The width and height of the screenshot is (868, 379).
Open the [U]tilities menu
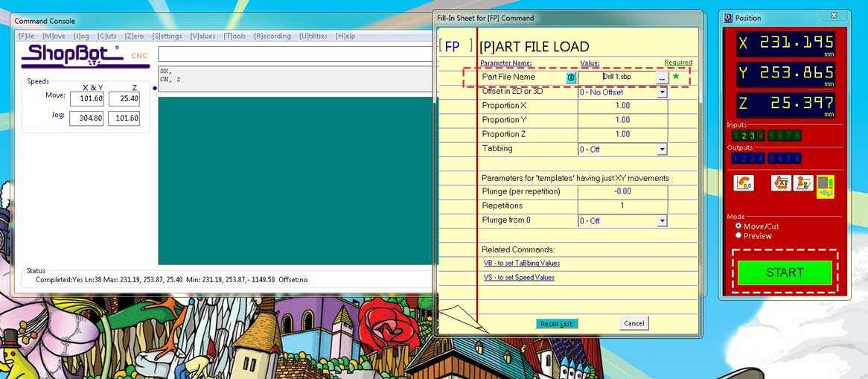(x=313, y=36)
